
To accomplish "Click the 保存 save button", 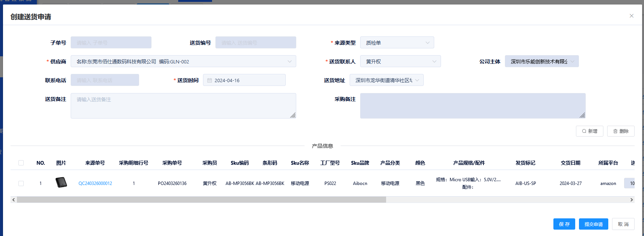I will coord(564,224).
